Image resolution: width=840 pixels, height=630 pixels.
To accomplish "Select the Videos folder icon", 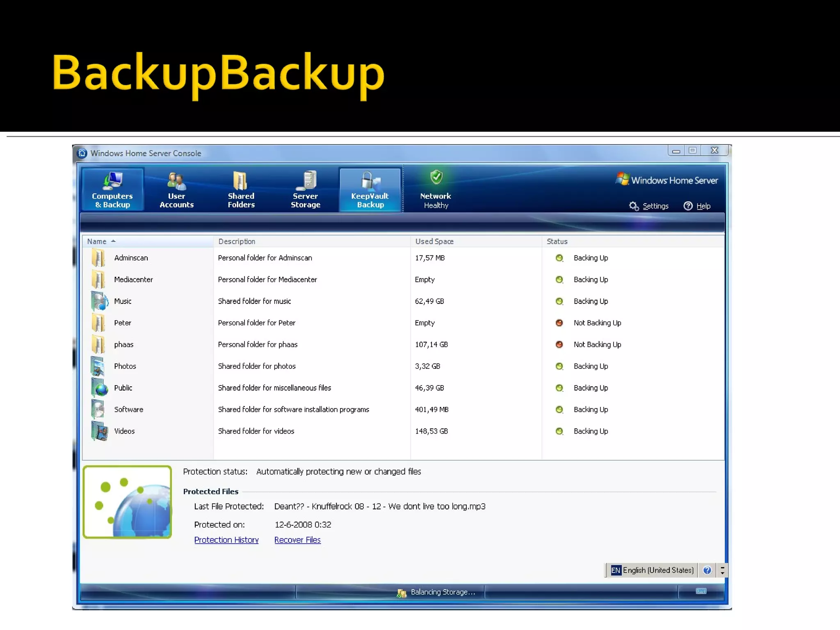I will pos(99,431).
